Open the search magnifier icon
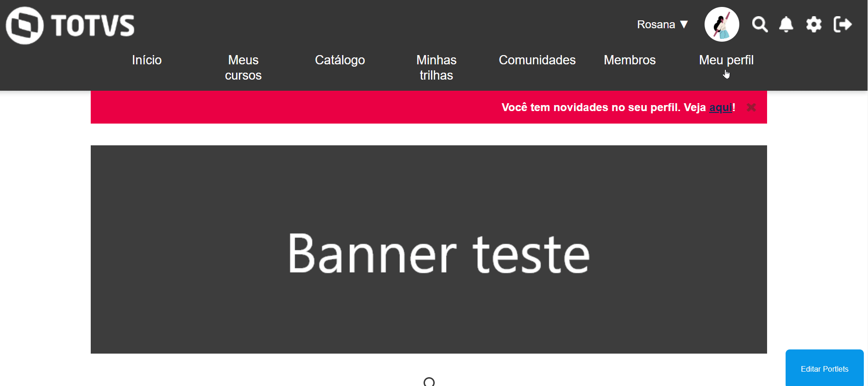Image resolution: width=868 pixels, height=386 pixels. point(760,24)
